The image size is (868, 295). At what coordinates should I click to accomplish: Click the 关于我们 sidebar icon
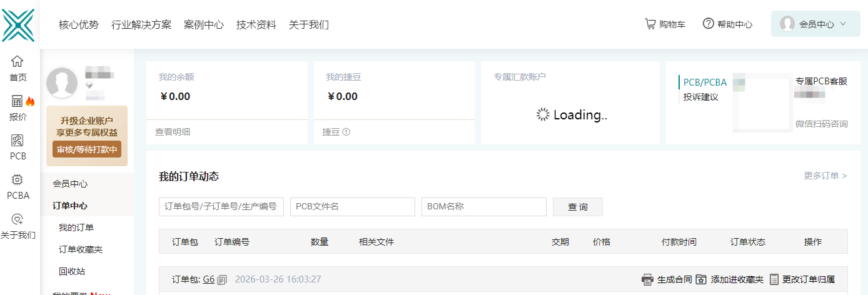click(18, 219)
